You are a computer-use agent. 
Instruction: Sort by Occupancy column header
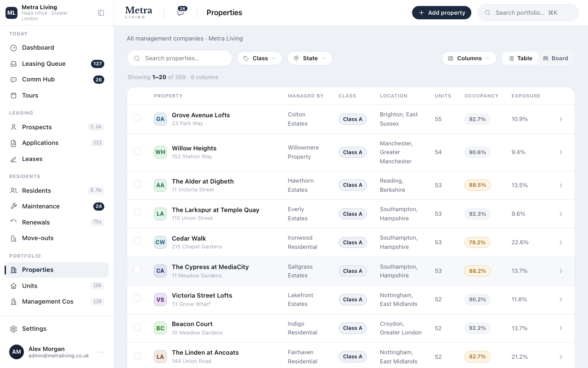coord(481,96)
